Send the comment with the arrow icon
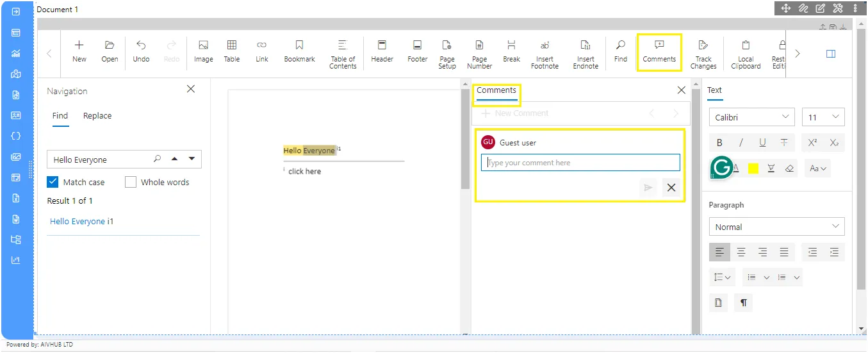The height and width of the screenshot is (353, 868). click(x=648, y=188)
